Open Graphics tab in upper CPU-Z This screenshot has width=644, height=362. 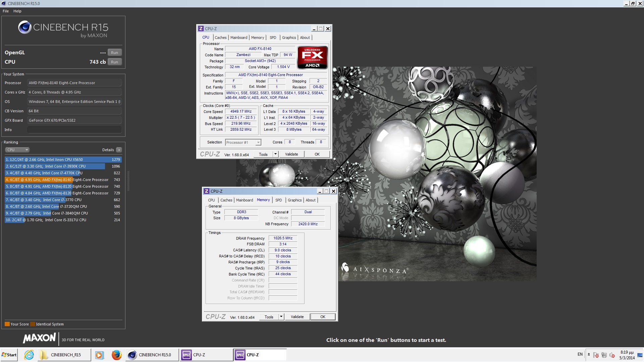289,38
